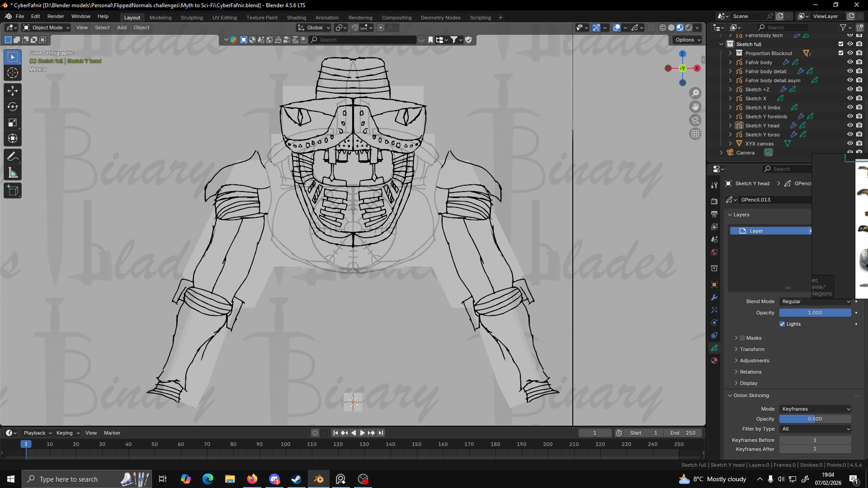868x488 pixels.
Task: Open the Object Mode dropdown
Action: click(x=47, y=28)
